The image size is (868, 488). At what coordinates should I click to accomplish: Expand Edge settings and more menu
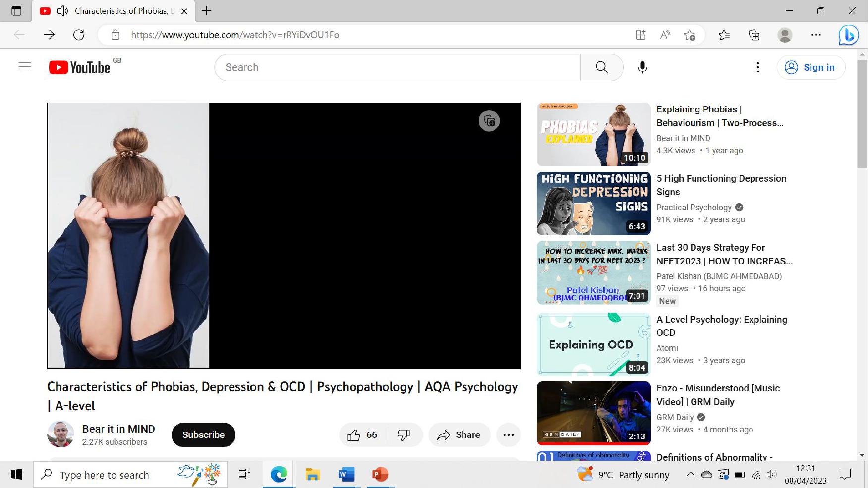click(x=816, y=35)
